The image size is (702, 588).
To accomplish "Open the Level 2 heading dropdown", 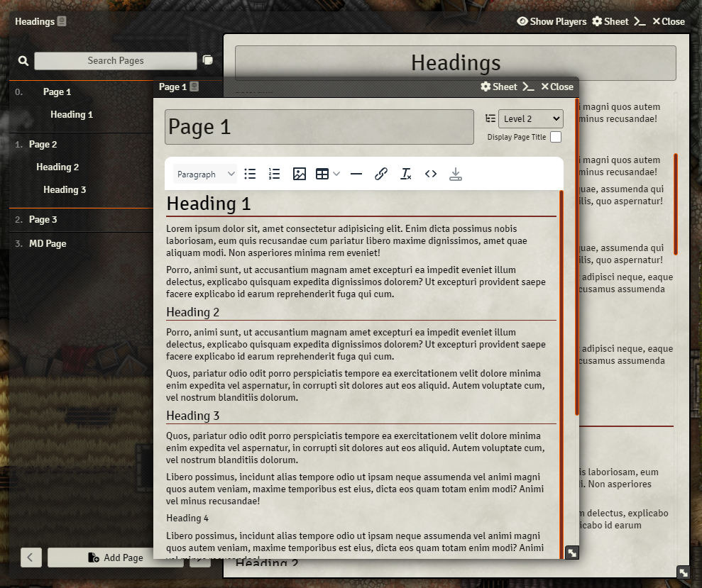I will pos(531,118).
